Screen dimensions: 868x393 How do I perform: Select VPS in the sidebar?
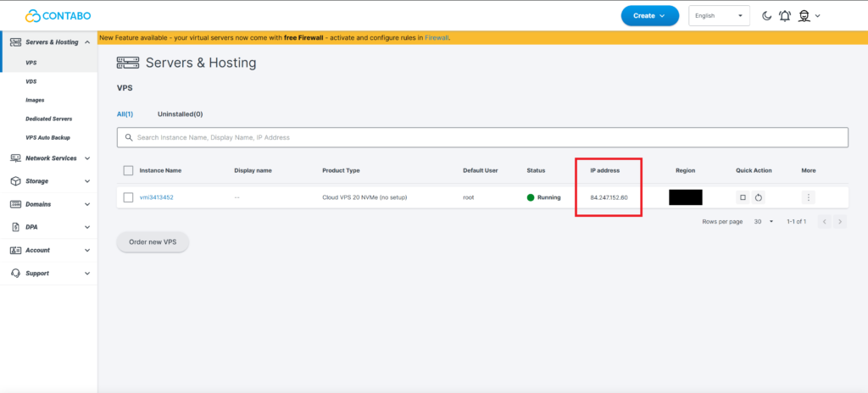(31, 64)
